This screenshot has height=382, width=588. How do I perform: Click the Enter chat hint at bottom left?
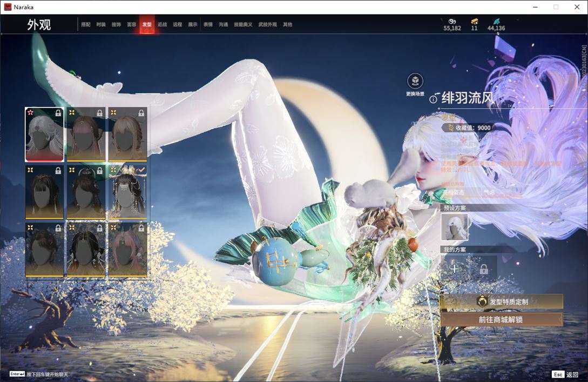[39, 374]
